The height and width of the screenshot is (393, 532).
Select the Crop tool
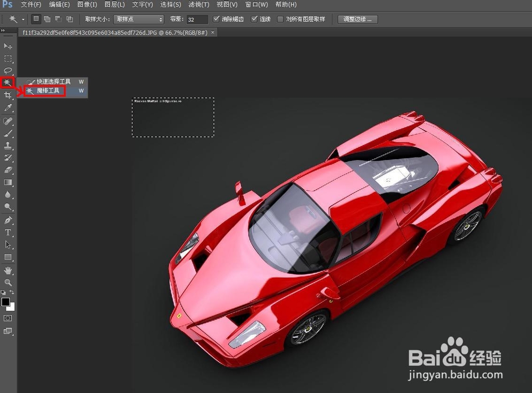pyautogui.click(x=8, y=95)
